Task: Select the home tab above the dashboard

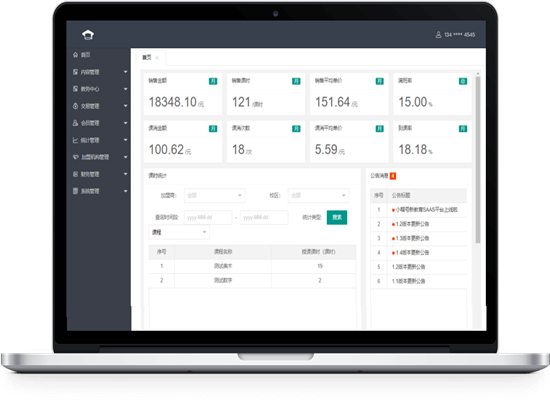Action: [147, 58]
